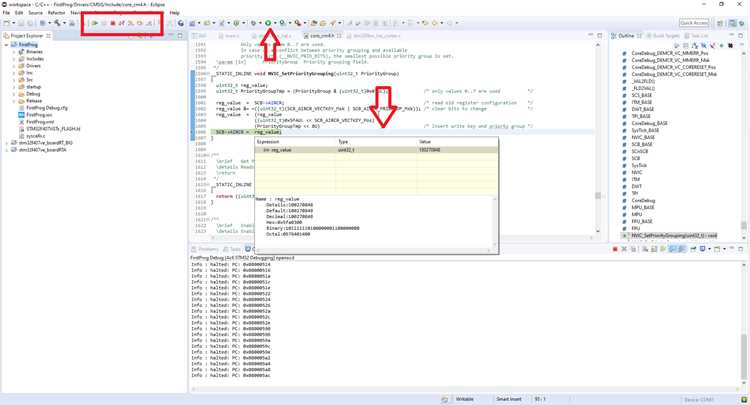
Task: Click red Terminate icon in console toolbar
Action: pyautogui.click(x=615, y=249)
